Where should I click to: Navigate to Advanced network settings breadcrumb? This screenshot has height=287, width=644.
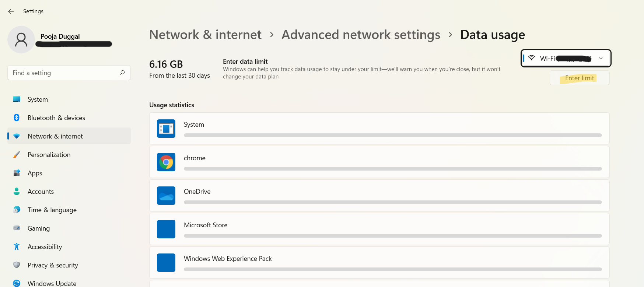[361, 35]
